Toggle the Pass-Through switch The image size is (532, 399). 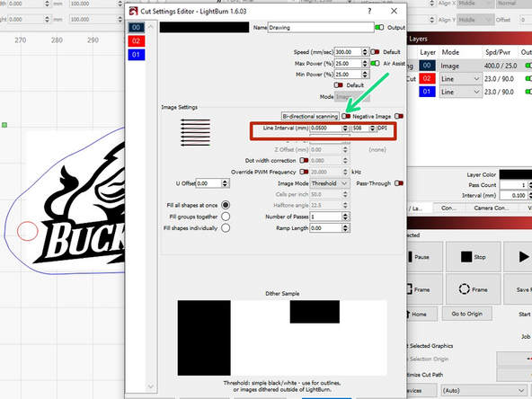click(x=399, y=183)
